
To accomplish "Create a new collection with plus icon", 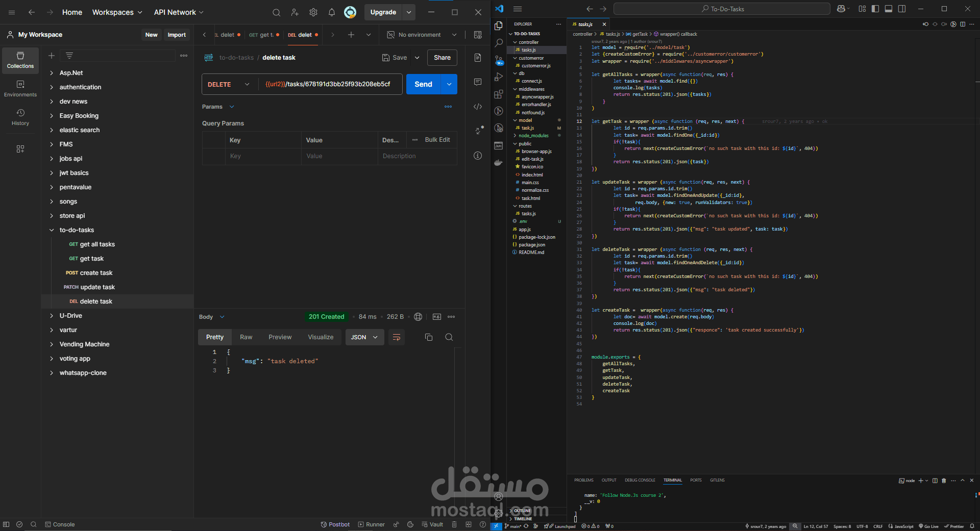I will [52, 56].
